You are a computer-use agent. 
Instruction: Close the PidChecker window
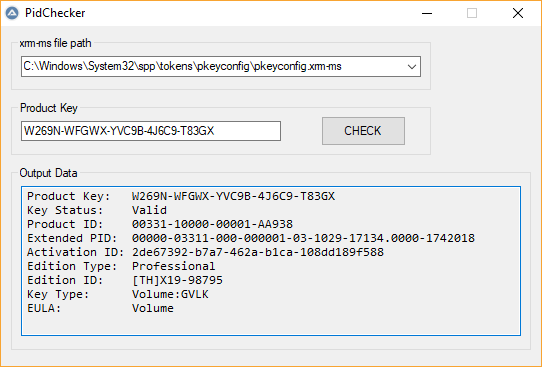[x=517, y=13]
